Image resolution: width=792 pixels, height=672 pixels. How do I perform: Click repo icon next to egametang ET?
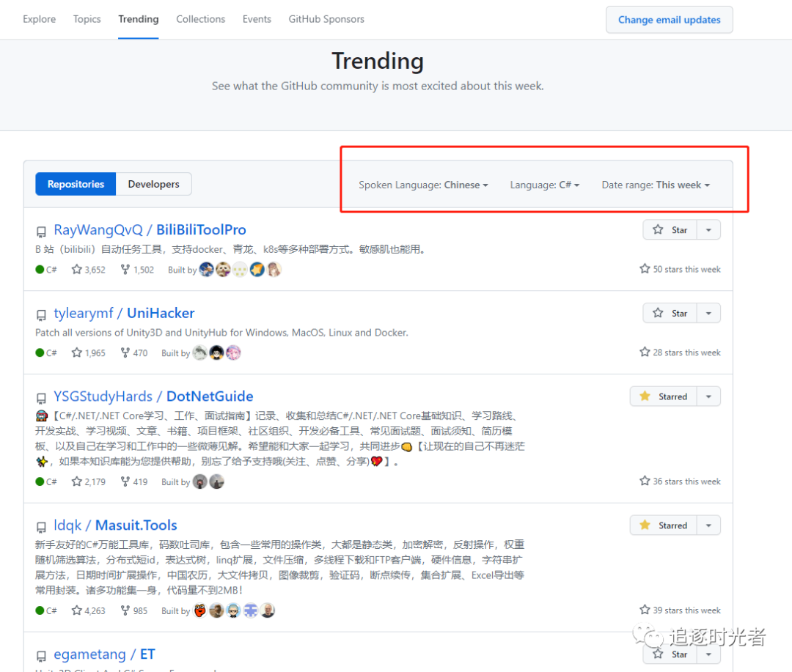click(x=41, y=657)
